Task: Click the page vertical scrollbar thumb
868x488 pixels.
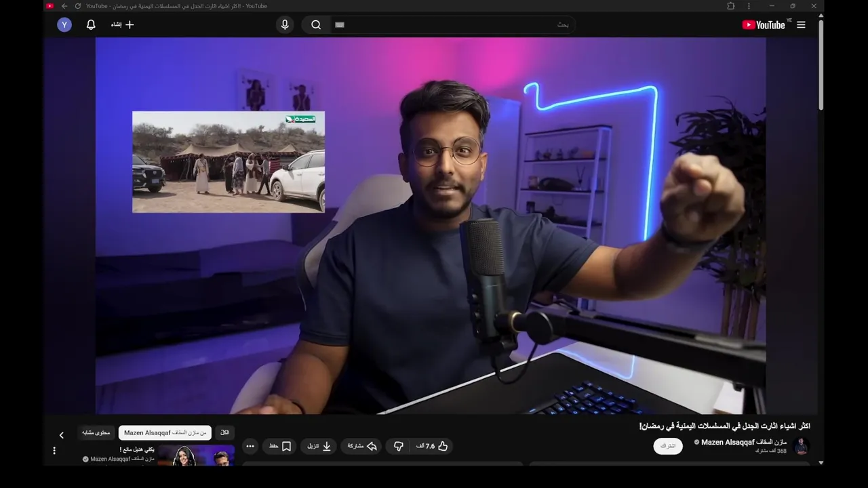Action: coord(821,64)
